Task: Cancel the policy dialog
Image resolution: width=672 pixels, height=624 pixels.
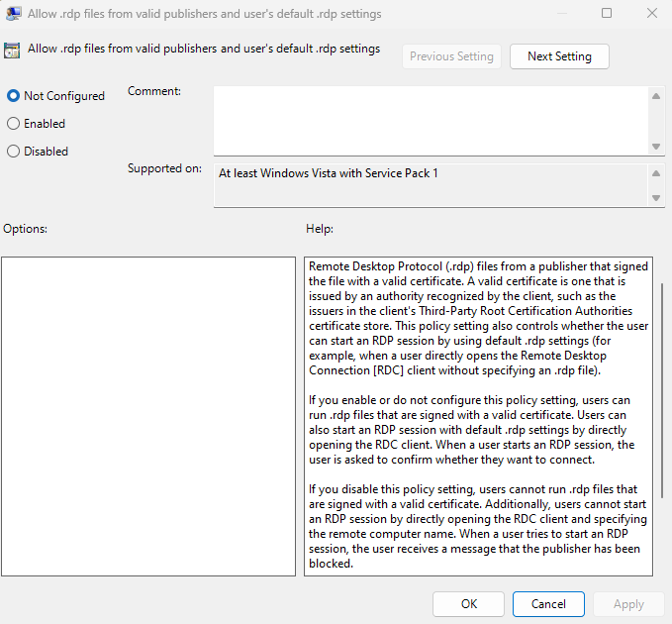Action: [548, 604]
